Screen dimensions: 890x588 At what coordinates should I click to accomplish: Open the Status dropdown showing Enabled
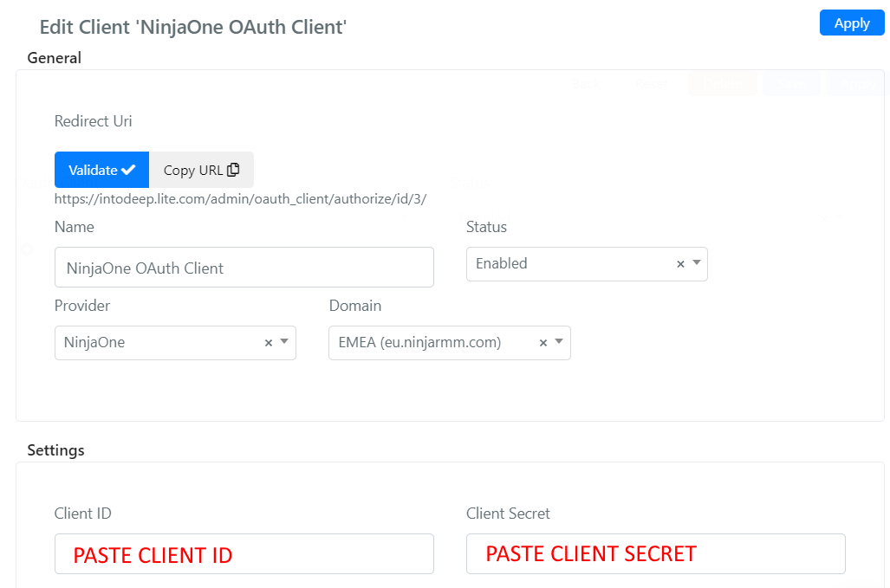pyautogui.click(x=587, y=263)
